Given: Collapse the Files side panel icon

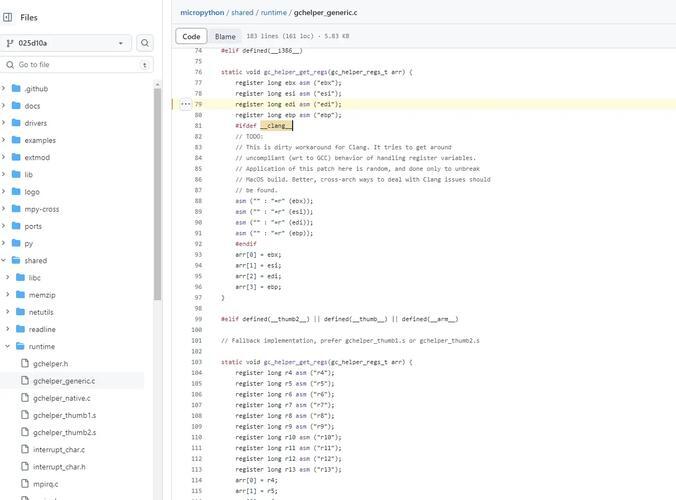Looking at the screenshot, I should click(x=7, y=17).
